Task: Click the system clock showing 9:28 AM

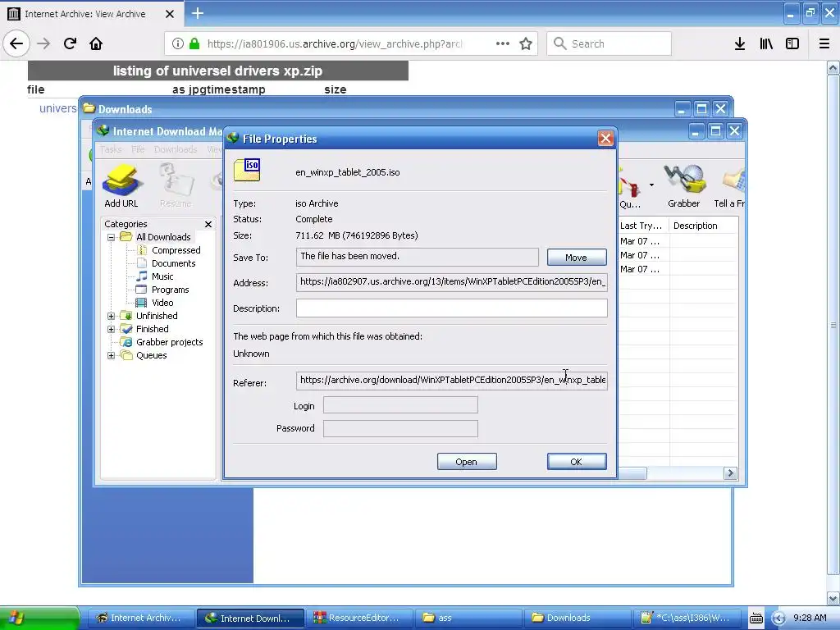Action: [x=810, y=619]
